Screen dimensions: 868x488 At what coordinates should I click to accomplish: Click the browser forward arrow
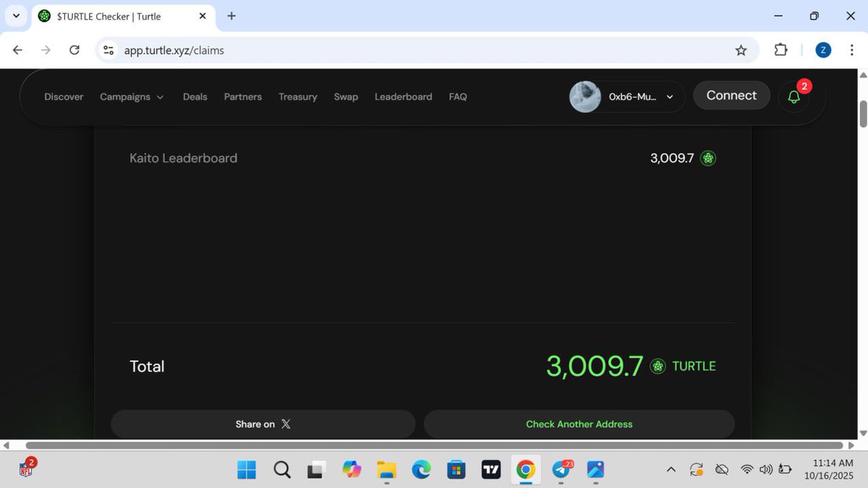click(x=46, y=50)
